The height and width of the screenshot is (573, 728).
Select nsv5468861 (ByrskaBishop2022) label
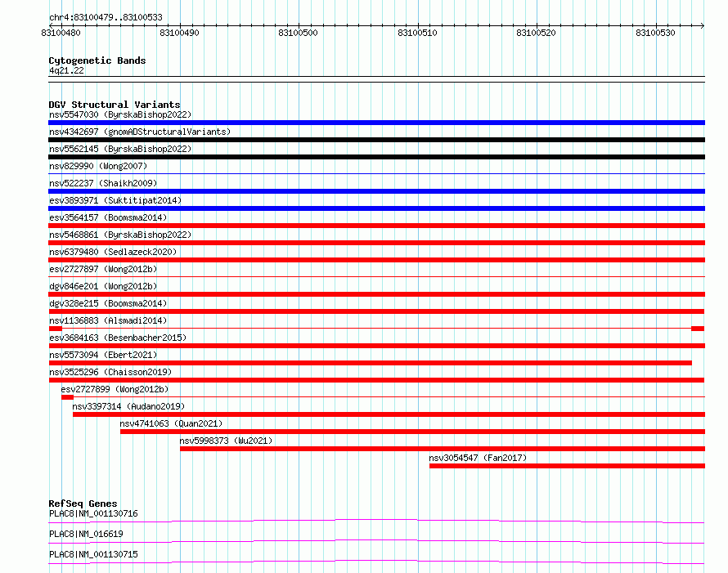[120, 235]
